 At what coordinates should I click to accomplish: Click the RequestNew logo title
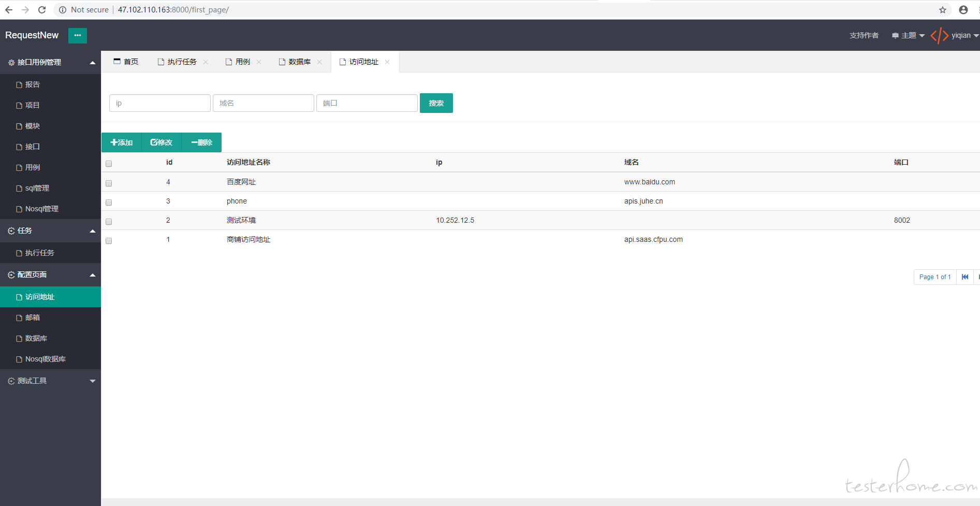(x=32, y=35)
